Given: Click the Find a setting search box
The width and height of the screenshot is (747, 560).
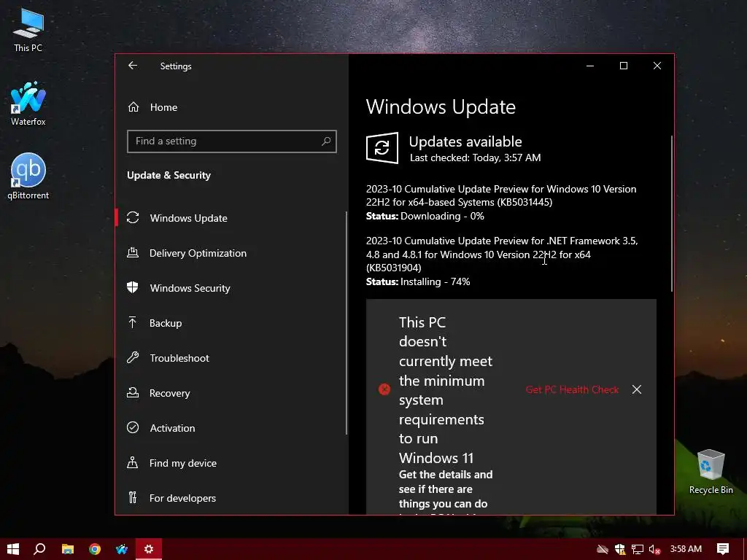Looking at the screenshot, I should coord(231,141).
